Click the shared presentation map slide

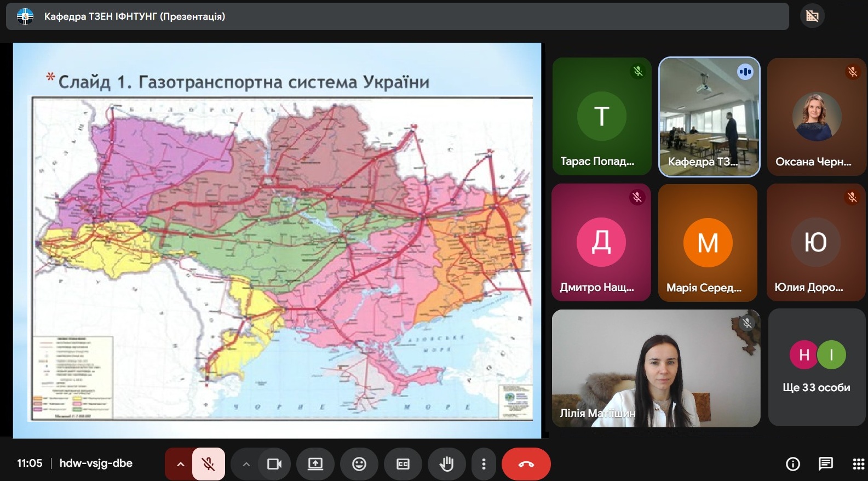(277, 240)
